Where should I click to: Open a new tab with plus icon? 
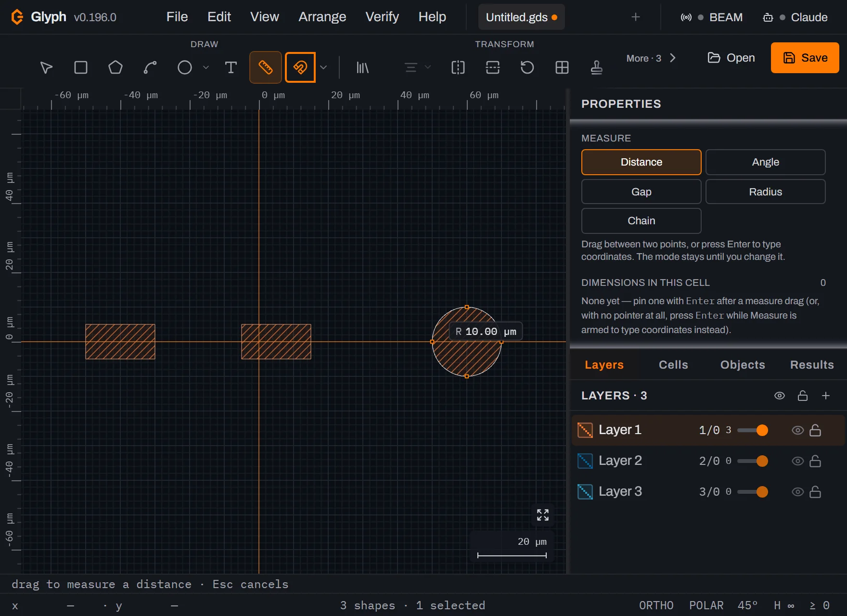636,17
